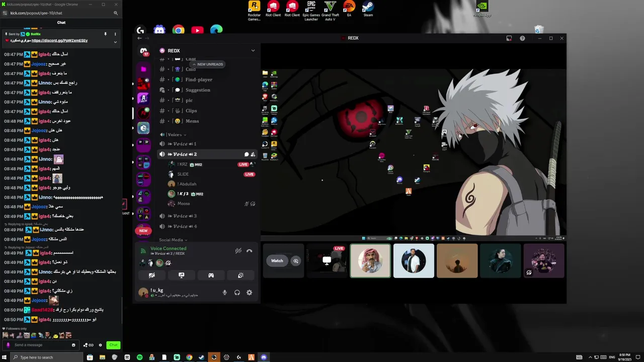This screenshot has width=644, height=362.
Task: Mute the microphone in Discord user bar
Action: coord(225,293)
